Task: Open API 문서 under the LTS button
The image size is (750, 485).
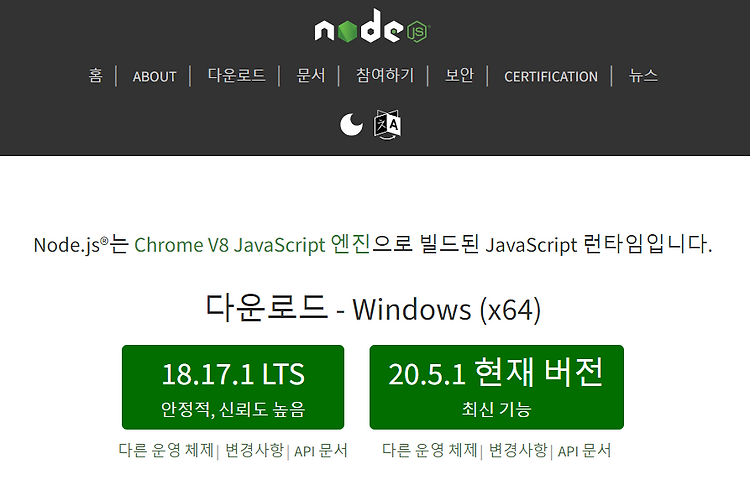Action: click(320, 451)
